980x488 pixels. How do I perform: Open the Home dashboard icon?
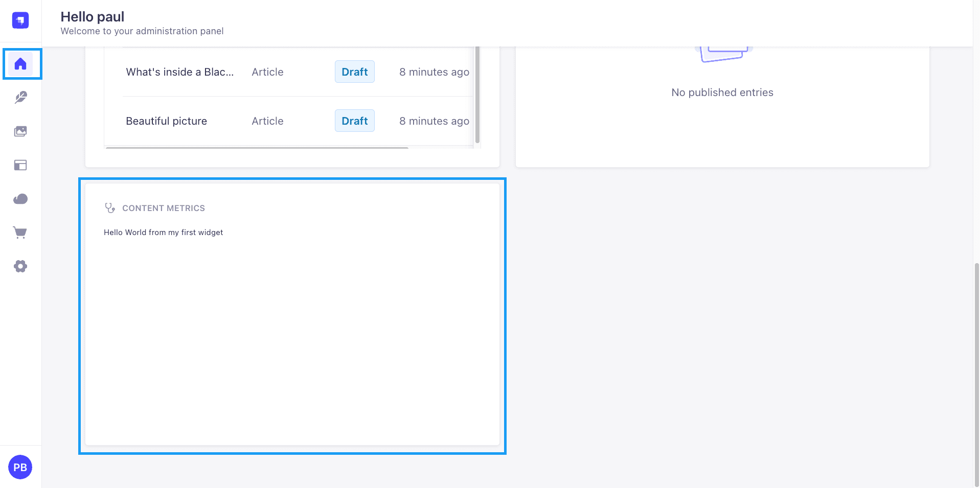[20, 64]
